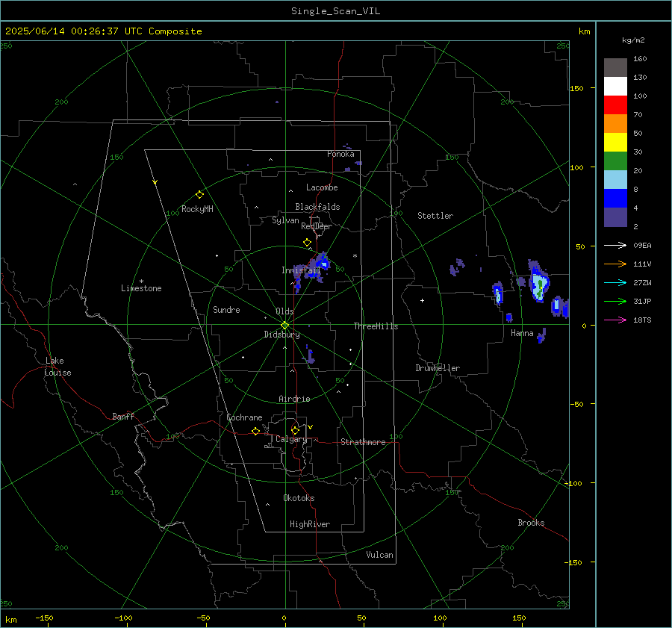Click the RockyMH label

(197, 209)
